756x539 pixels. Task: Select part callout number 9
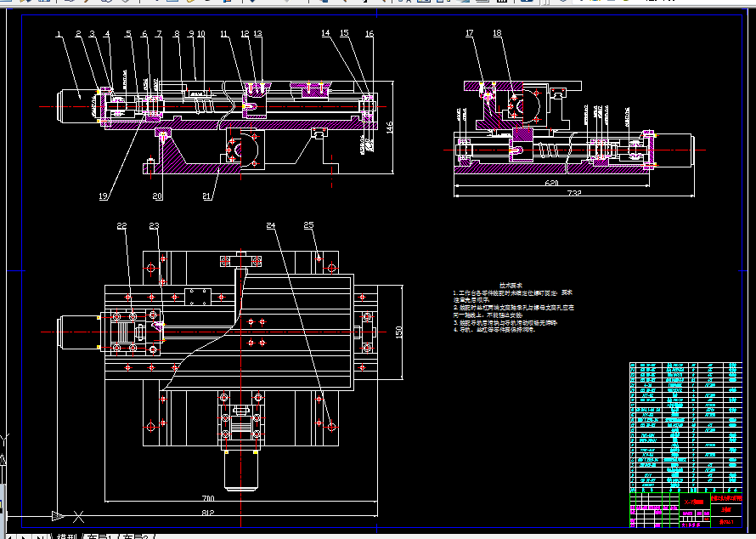click(191, 34)
